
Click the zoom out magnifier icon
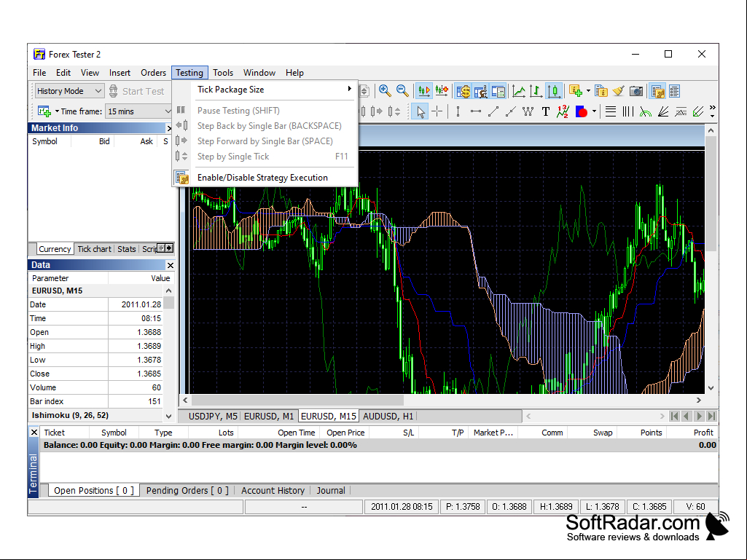pos(402,91)
